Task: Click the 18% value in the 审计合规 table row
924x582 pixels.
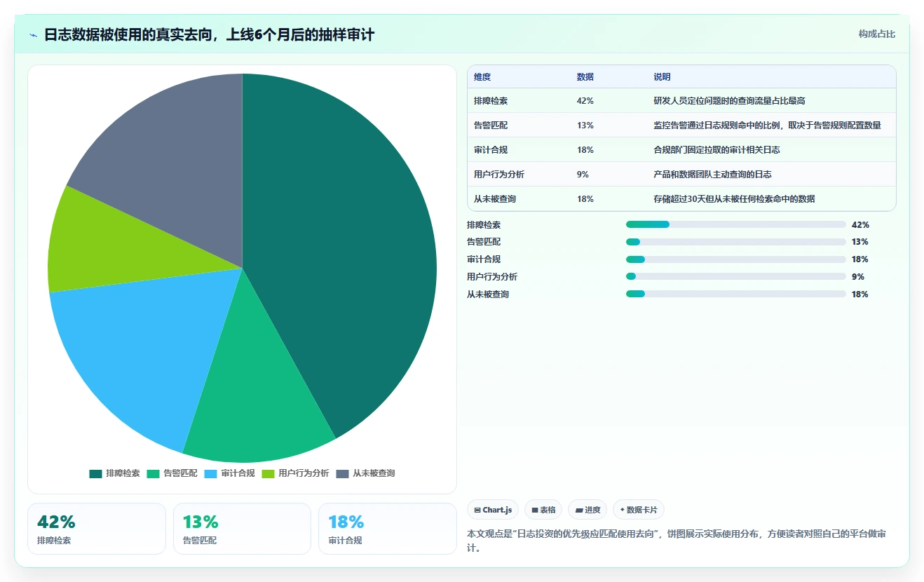Action: 585,150
